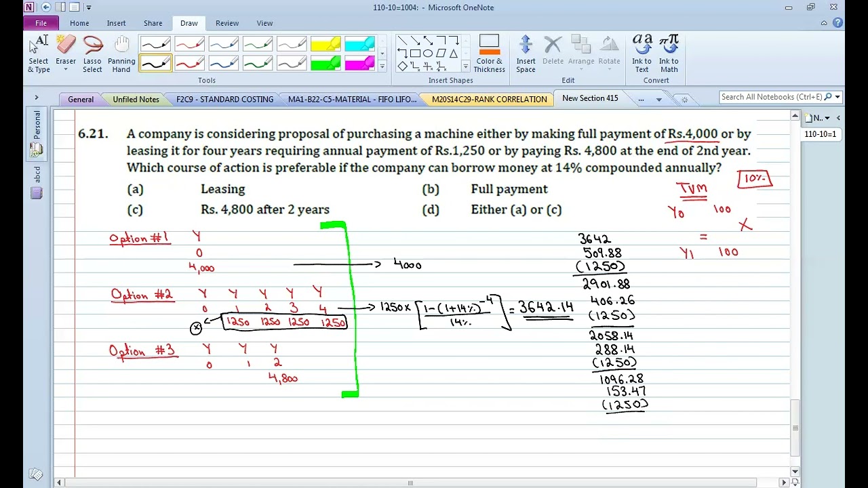Open the F2C9 - STANDARD COSTING section
868x488 pixels.
point(224,99)
